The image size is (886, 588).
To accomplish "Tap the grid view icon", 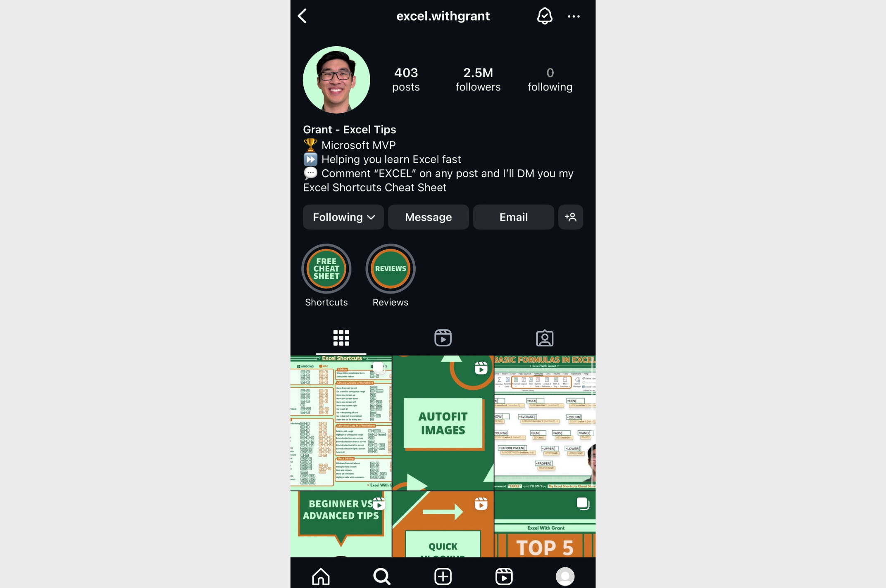I will (x=340, y=337).
